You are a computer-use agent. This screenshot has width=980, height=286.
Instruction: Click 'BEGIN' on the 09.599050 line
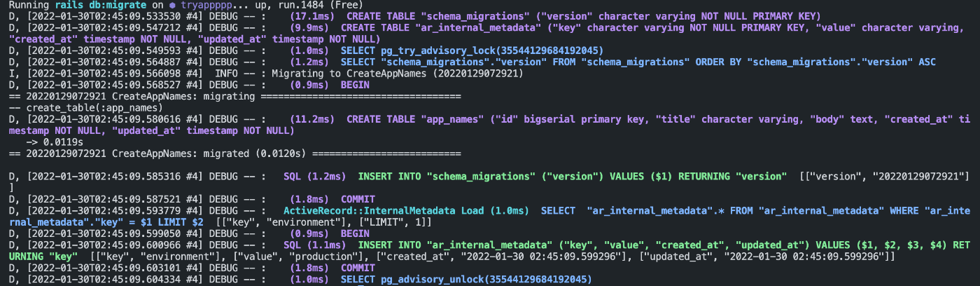click(355, 233)
